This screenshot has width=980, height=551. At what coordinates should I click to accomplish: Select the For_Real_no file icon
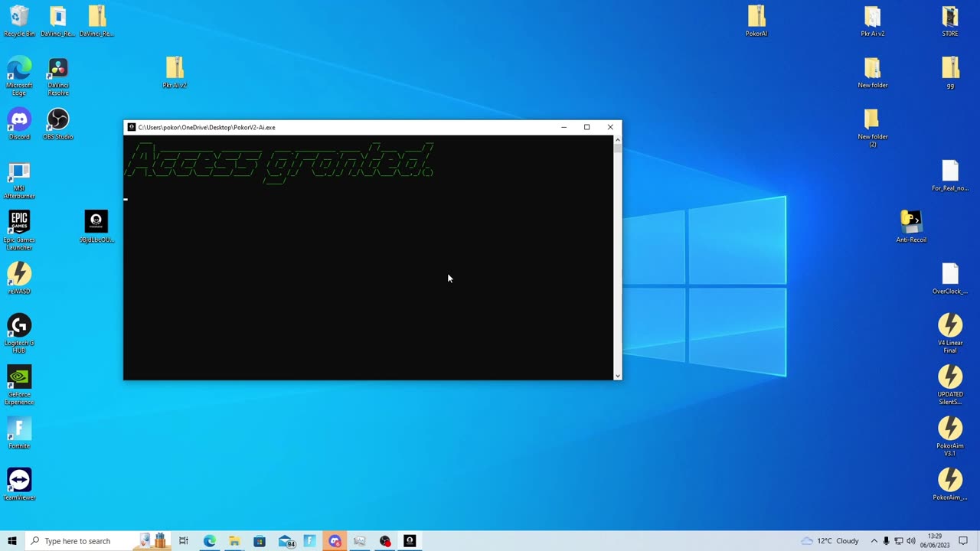[x=950, y=176]
